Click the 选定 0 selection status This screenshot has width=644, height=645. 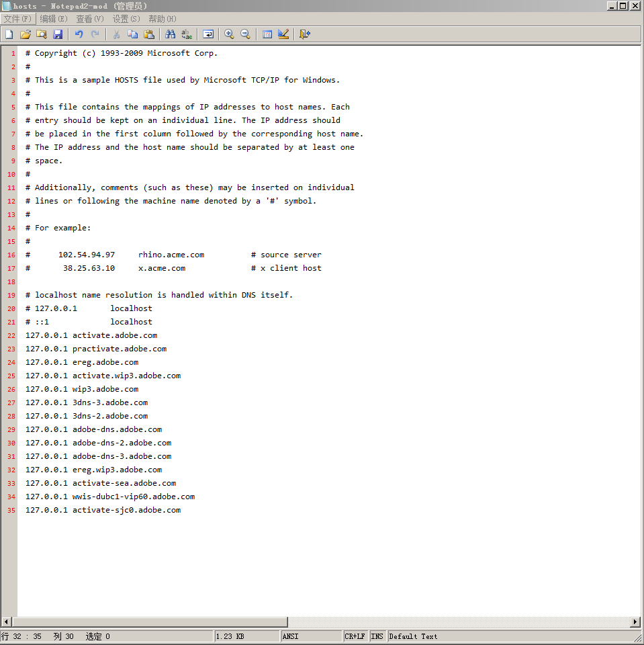(98, 636)
